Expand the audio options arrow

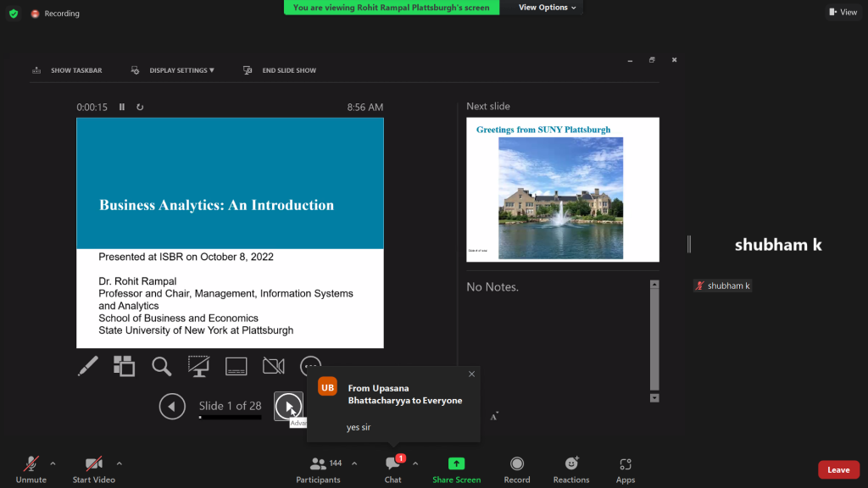pos(53,463)
